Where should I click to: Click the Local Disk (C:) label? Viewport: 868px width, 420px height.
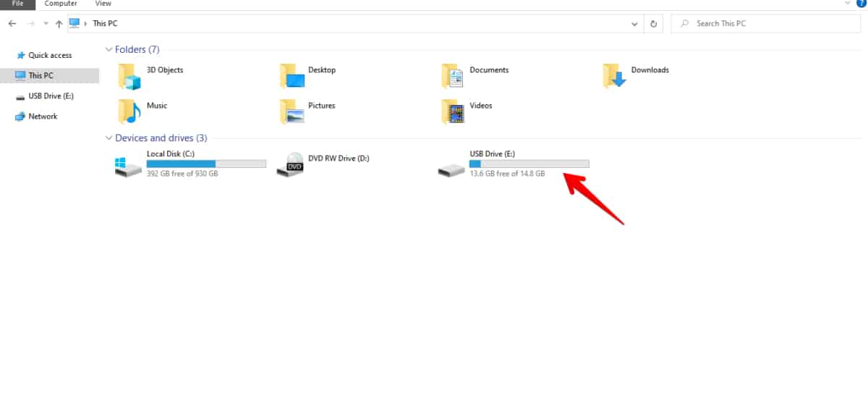click(x=171, y=154)
